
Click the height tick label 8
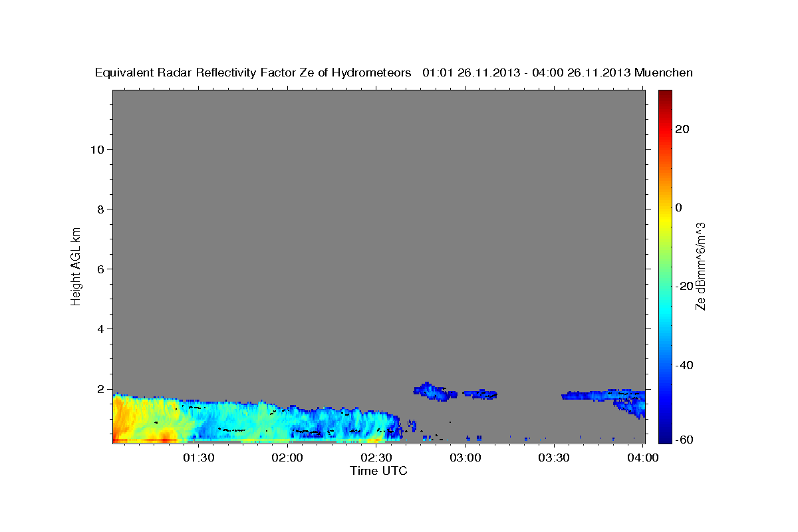coord(99,209)
